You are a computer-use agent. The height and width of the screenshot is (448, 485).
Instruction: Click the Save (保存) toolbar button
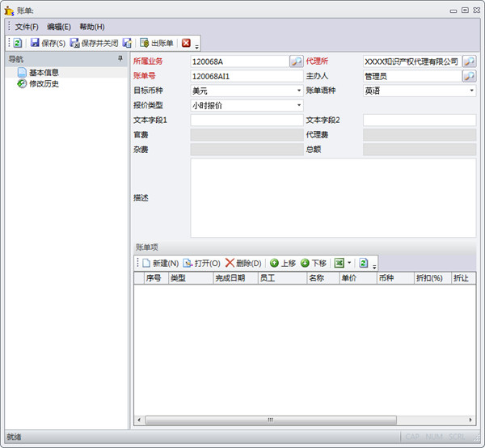[48, 43]
